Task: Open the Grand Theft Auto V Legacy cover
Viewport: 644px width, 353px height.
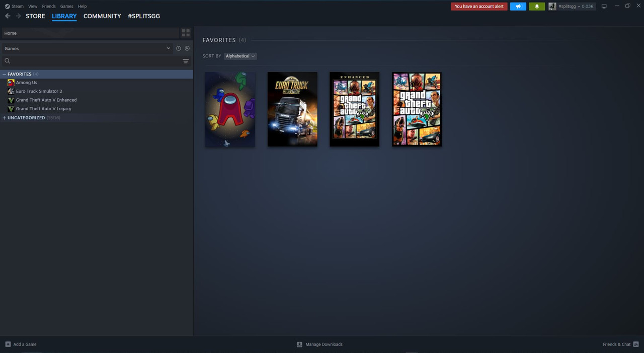Action: (417, 109)
